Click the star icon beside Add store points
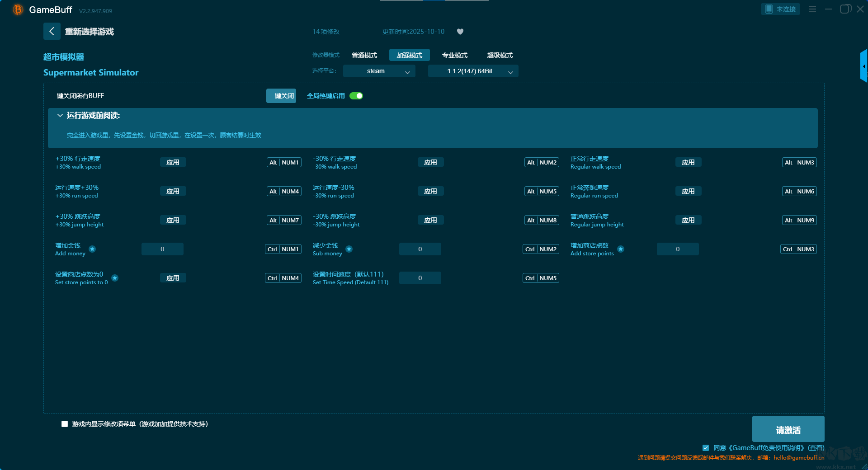The image size is (868, 470). pyautogui.click(x=621, y=249)
